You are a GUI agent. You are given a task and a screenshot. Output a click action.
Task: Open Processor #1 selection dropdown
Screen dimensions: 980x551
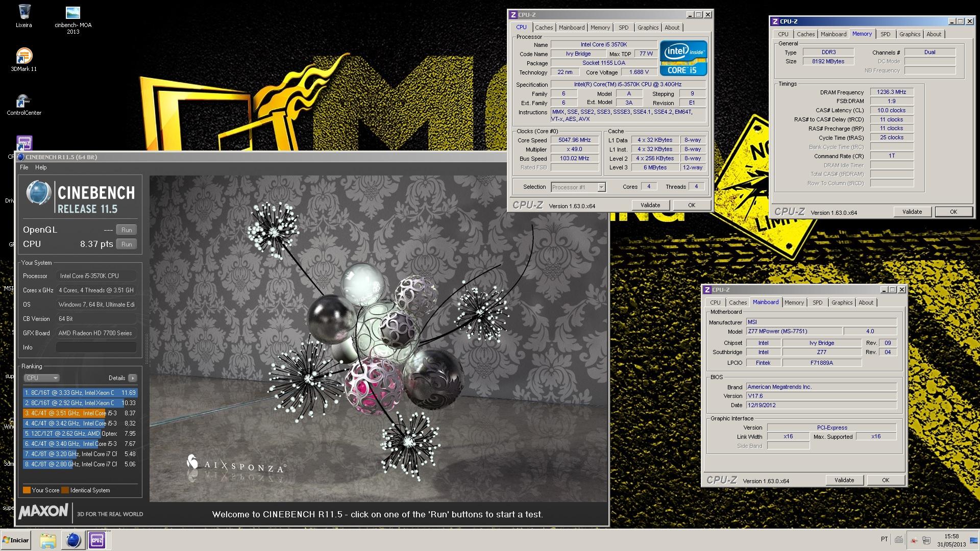point(578,187)
